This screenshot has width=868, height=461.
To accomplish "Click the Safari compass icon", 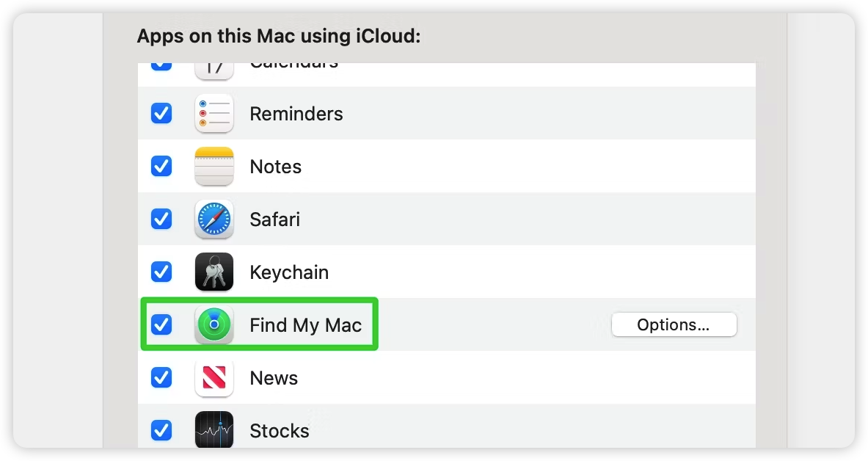I will pos(214,219).
